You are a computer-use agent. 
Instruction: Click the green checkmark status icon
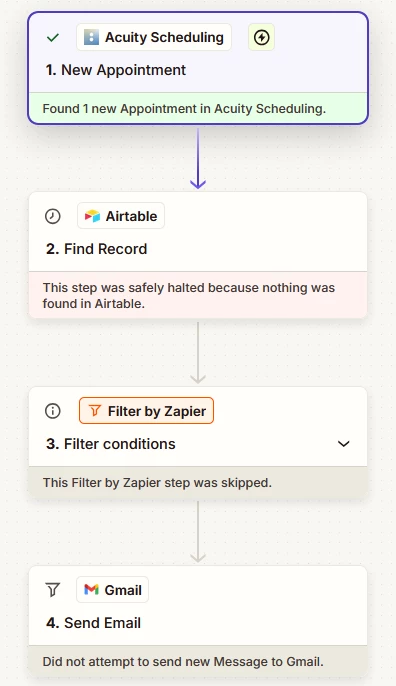click(x=53, y=38)
